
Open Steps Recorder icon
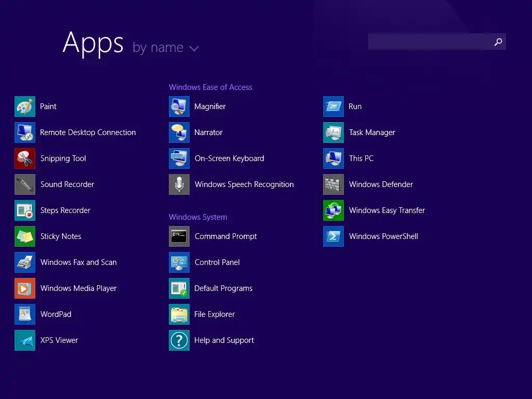pyautogui.click(x=25, y=210)
